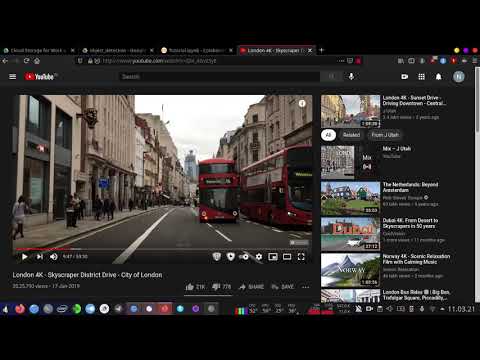Open the YouTube hamburger guide menu
Image resolution: width=480 pixels, height=360 pixels.
12,77
